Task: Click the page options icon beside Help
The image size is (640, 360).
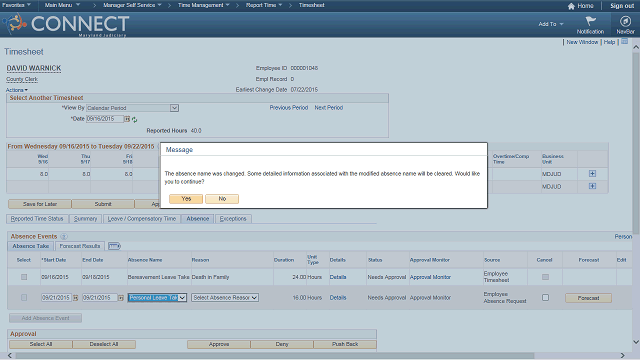Action: click(x=624, y=42)
